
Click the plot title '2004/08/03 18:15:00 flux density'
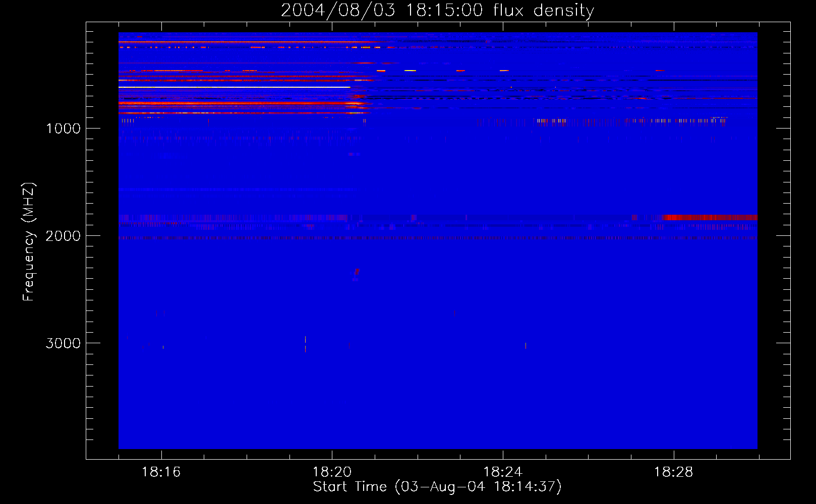(437, 11)
